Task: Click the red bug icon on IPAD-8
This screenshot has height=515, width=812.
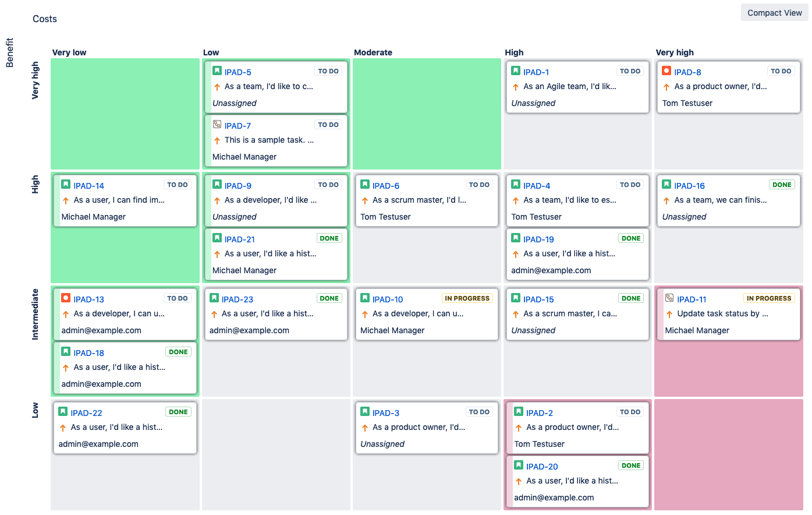Action: point(666,71)
